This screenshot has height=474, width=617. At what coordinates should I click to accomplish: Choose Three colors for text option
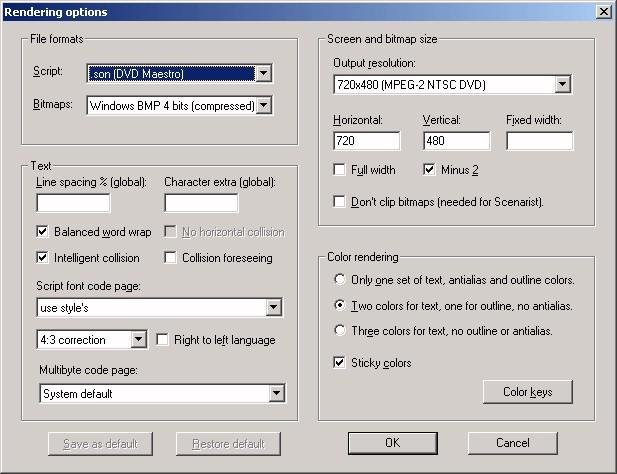342,331
